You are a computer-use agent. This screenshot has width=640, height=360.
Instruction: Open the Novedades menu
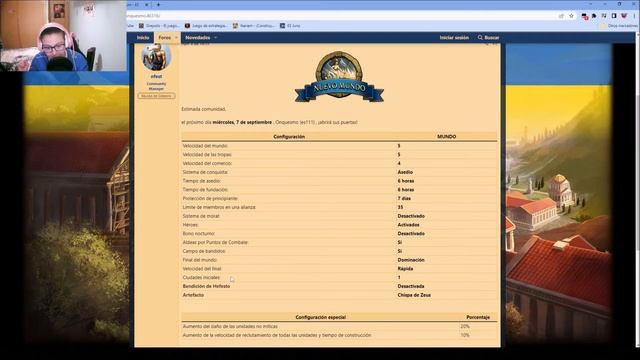click(198, 38)
